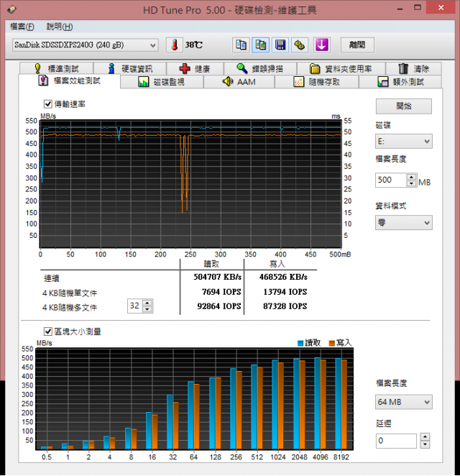Switch to the 資料夾使用率 tab
This screenshot has height=476, width=460.
click(x=341, y=68)
